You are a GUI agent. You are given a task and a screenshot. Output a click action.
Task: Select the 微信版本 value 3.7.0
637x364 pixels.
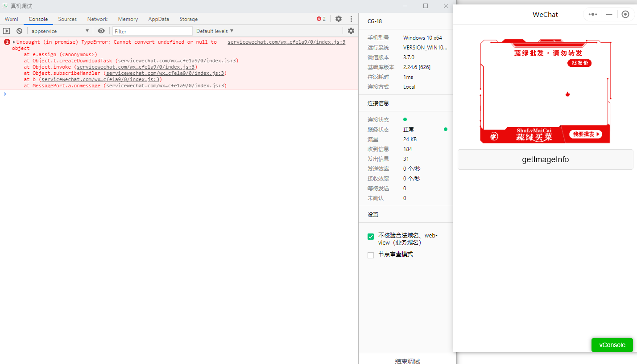pos(409,57)
